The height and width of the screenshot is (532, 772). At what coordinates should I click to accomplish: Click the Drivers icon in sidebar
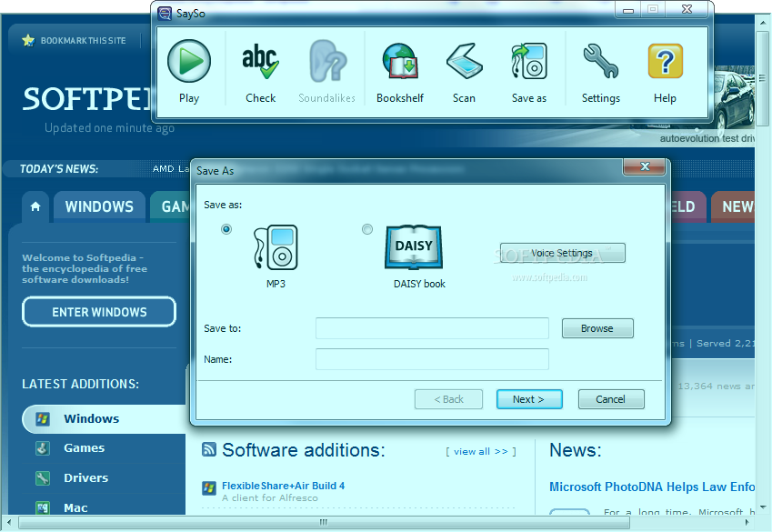pos(43,478)
